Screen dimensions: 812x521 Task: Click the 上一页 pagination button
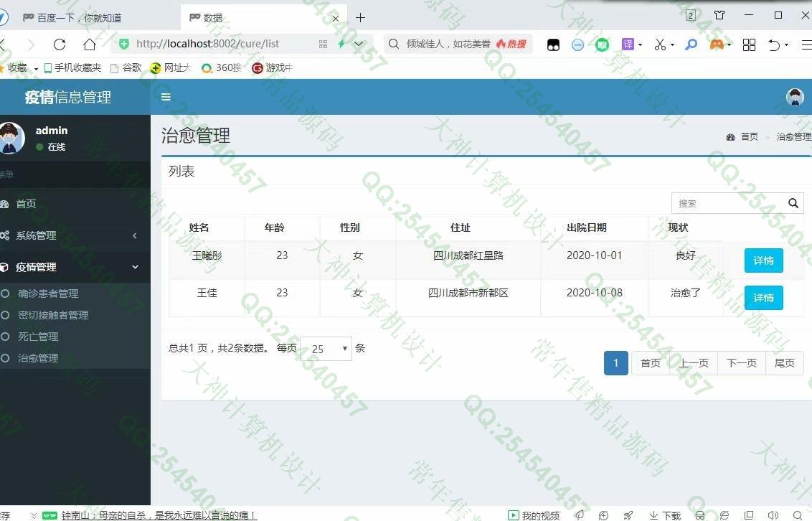[x=694, y=363]
